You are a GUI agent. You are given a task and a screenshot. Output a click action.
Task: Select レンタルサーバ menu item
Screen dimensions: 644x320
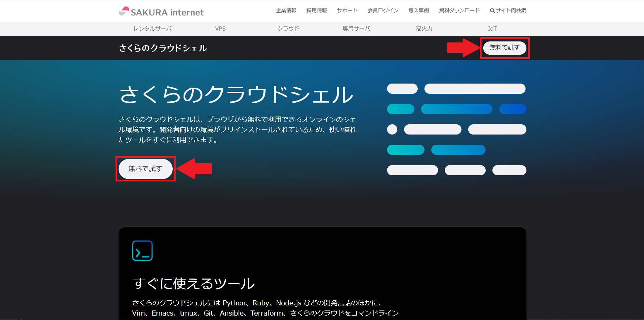(153, 29)
